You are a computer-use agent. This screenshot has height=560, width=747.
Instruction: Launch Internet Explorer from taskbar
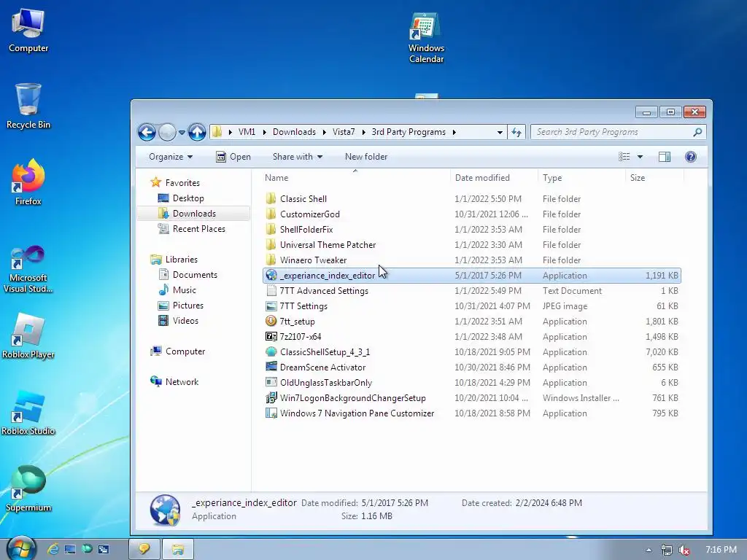pos(53,550)
